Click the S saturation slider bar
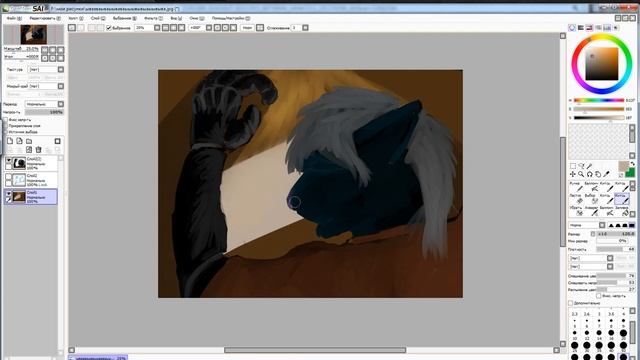640x360 pixels. pyautogui.click(x=599, y=109)
